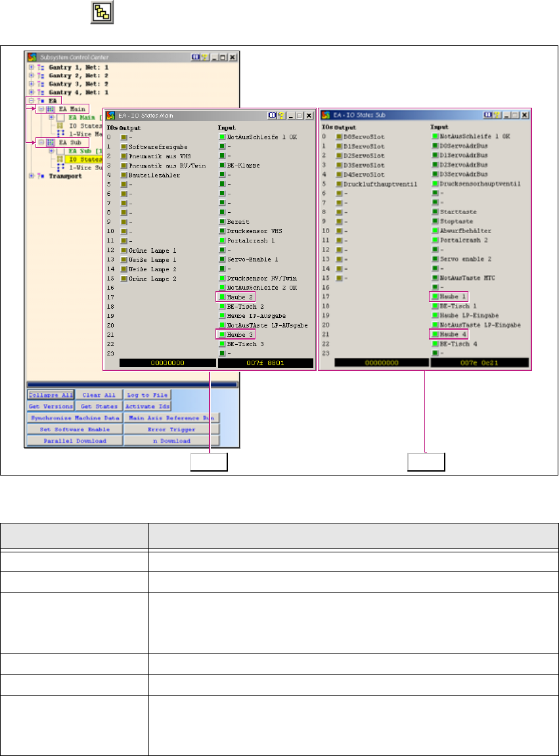Click Synchronize Machine Data button

[x=75, y=418]
